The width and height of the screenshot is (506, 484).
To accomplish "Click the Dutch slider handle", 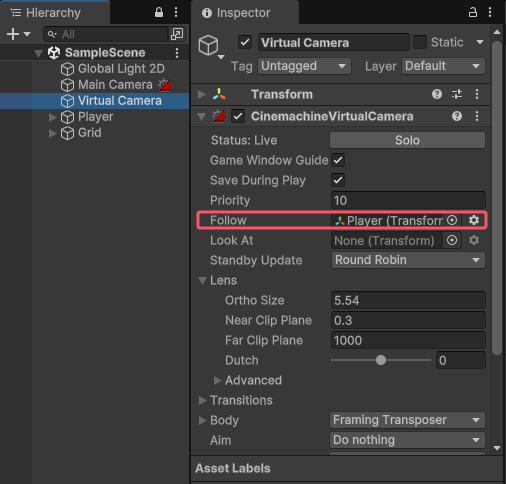I will 381,360.
